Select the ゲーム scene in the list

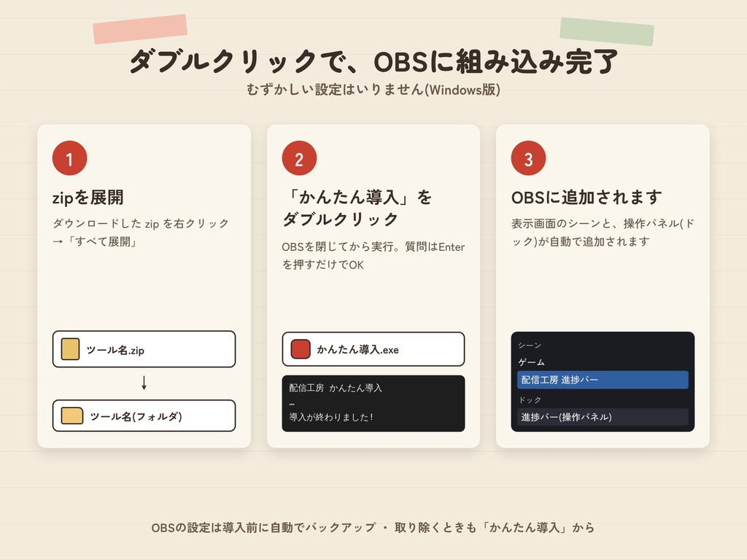(x=531, y=362)
